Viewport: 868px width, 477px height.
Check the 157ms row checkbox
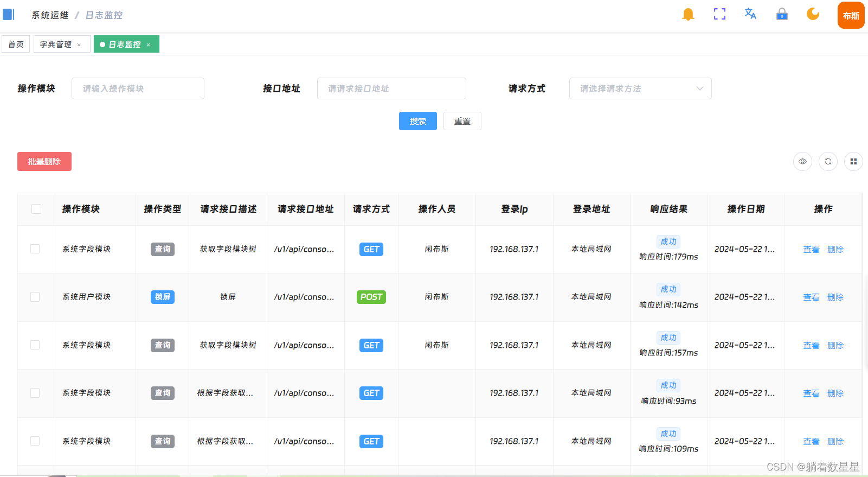click(x=35, y=345)
